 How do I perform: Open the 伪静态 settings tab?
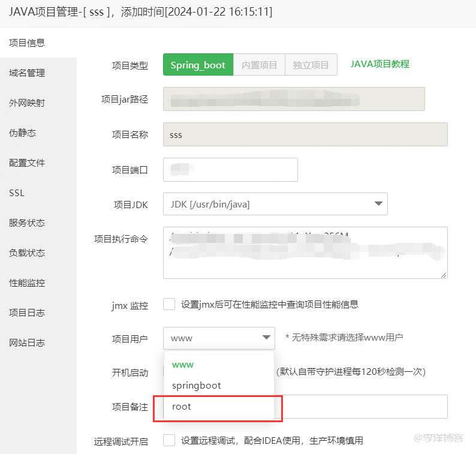[x=23, y=133]
